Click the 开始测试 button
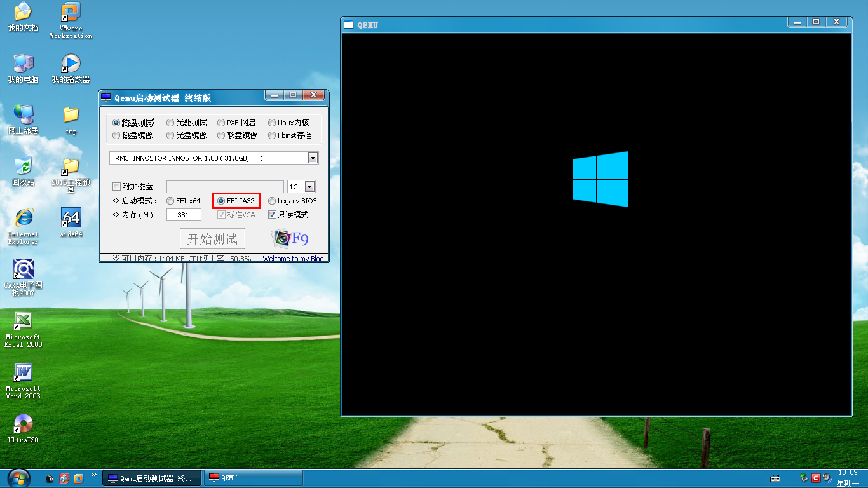 pos(212,239)
